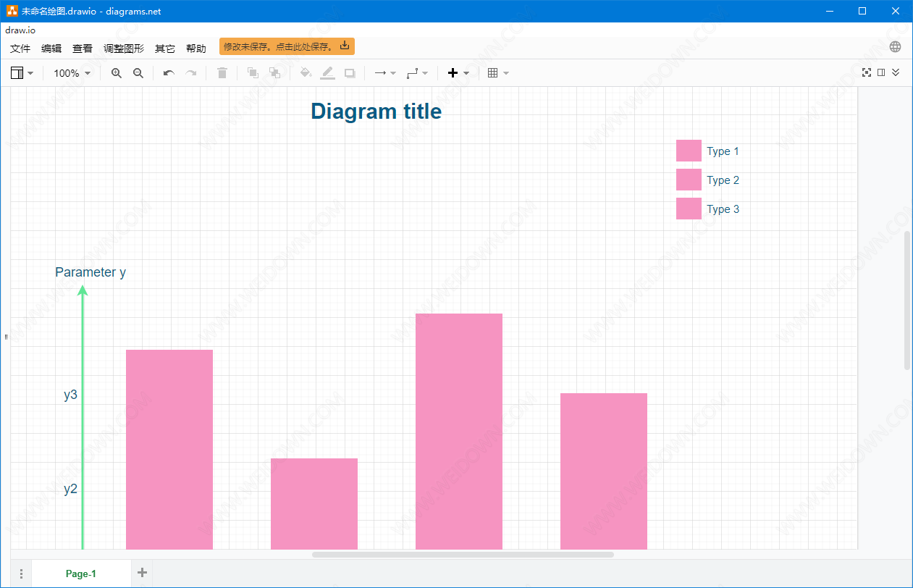The width and height of the screenshot is (913, 588).
Task: Click the insert plus icon
Action: [453, 73]
